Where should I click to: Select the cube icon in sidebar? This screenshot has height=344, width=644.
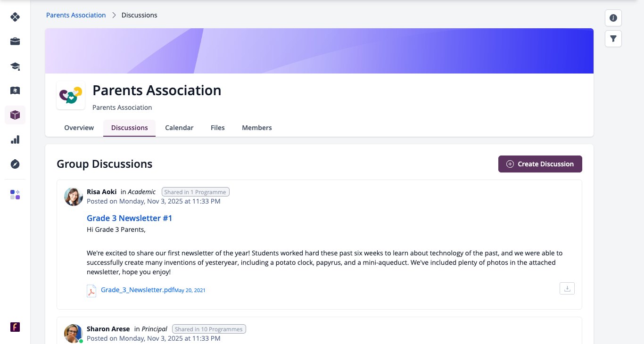[x=15, y=115]
